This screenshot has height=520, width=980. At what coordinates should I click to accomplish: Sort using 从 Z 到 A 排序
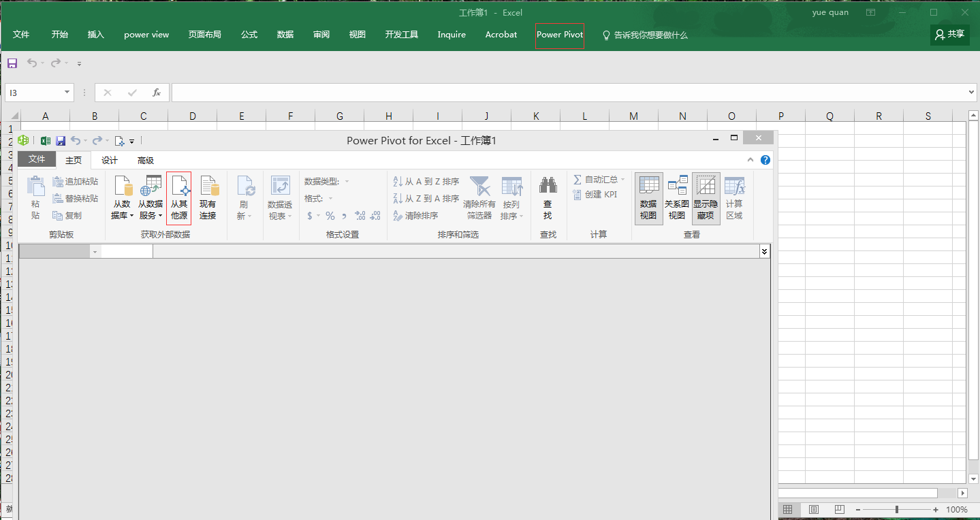pos(426,199)
